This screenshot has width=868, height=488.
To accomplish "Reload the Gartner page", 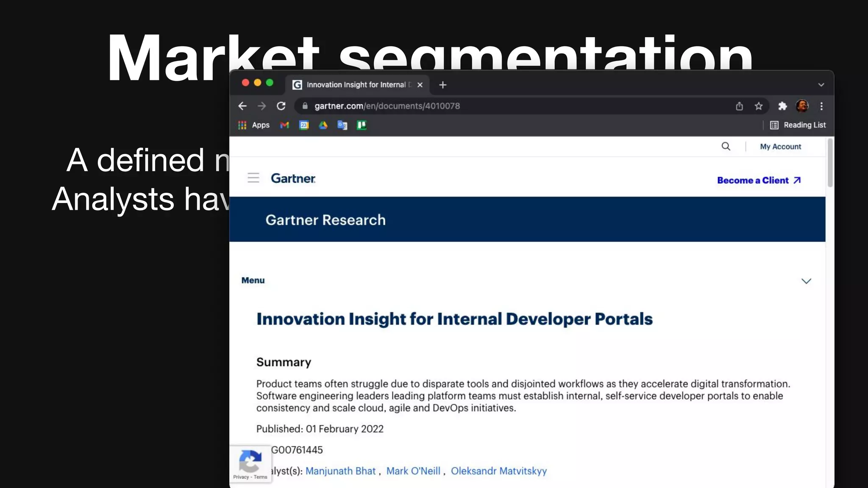I will tap(281, 106).
